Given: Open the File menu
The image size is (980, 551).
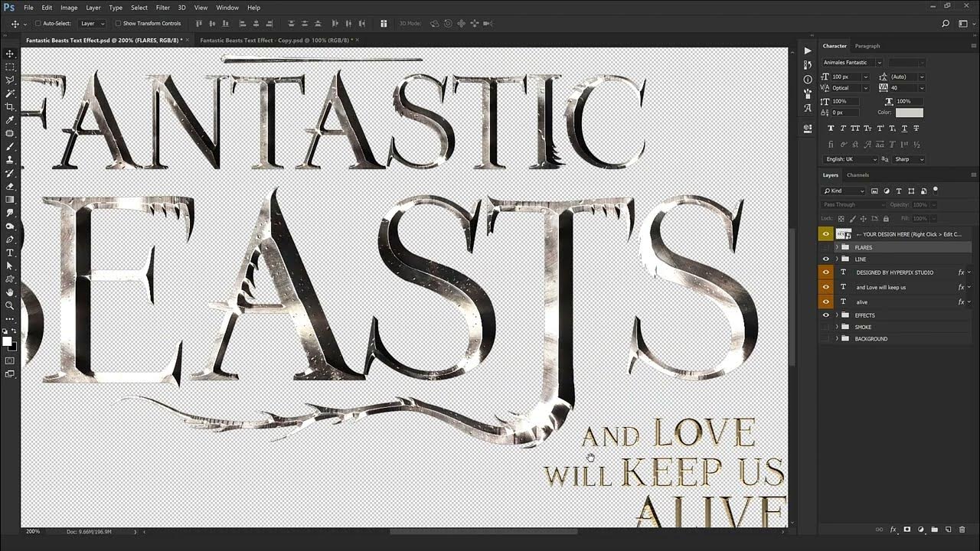Looking at the screenshot, I should click(28, 8).
